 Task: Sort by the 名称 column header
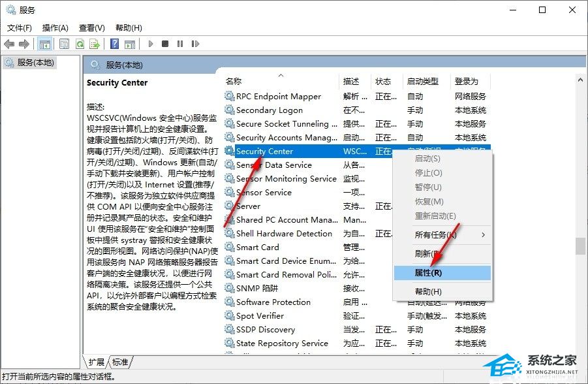pyautogui.click(x=281, y=81)
